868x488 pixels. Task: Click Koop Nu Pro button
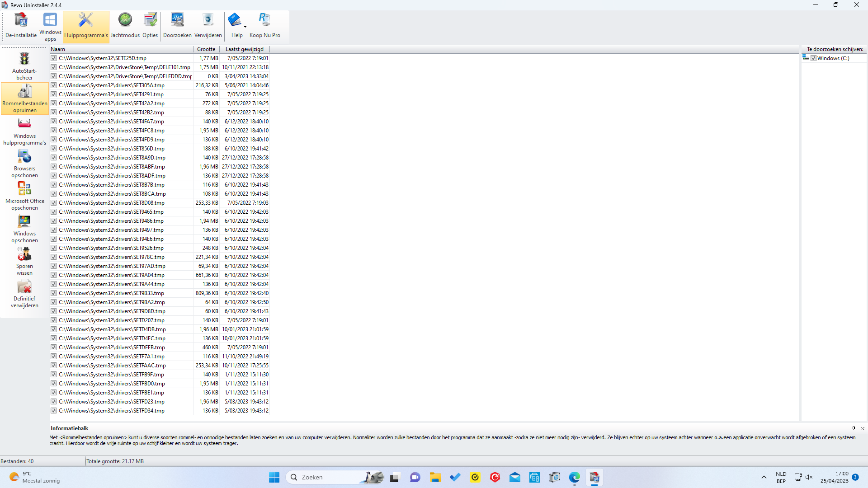(264, 26)
